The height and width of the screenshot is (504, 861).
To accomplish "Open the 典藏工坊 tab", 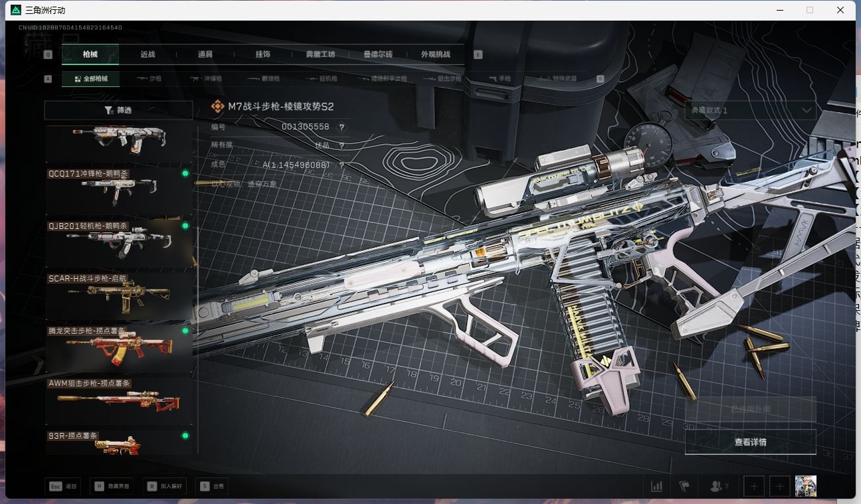I will click(320, 54).
